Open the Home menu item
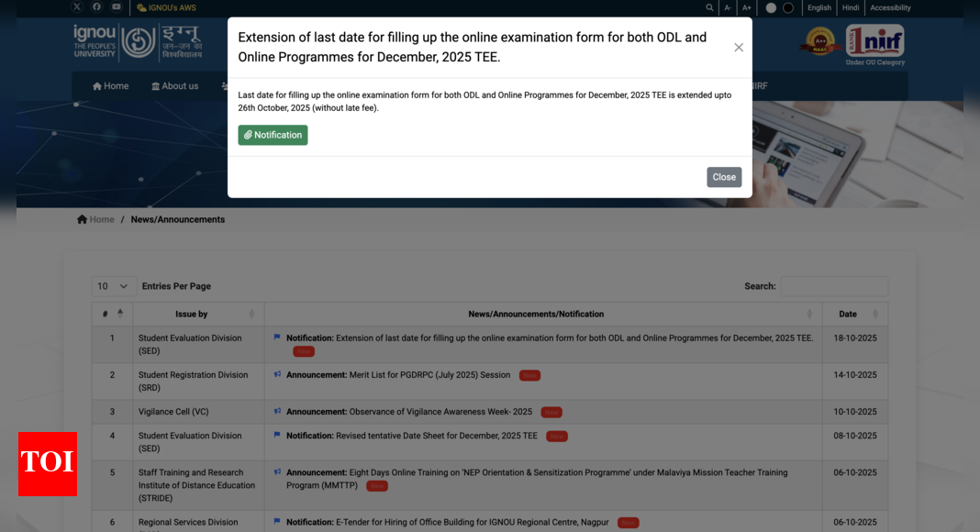This screenshot has height=532, width=980. pos(111,86)
